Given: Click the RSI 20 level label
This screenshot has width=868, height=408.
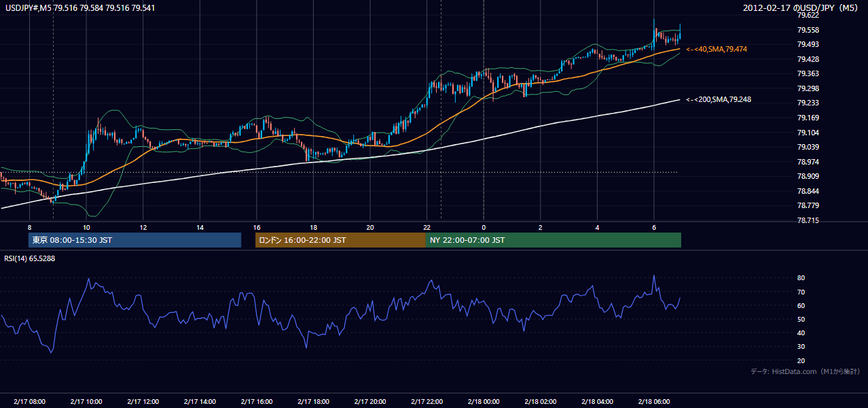Looking at the screenshot, I should coord(801,360).
